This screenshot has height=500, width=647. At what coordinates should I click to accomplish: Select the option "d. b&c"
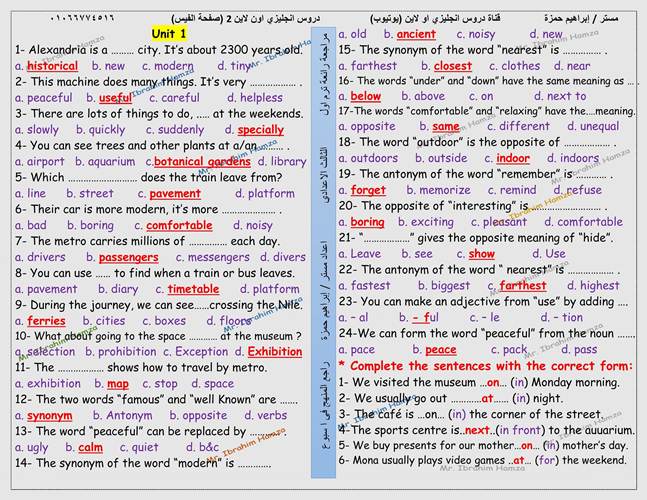[202, 448]
